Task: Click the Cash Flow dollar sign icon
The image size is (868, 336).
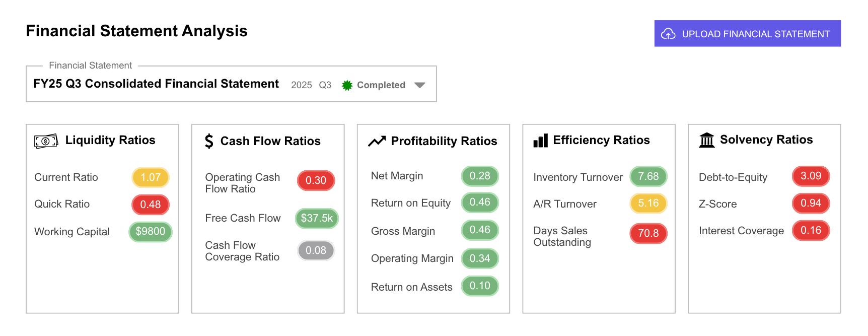Action: point(209,141)
